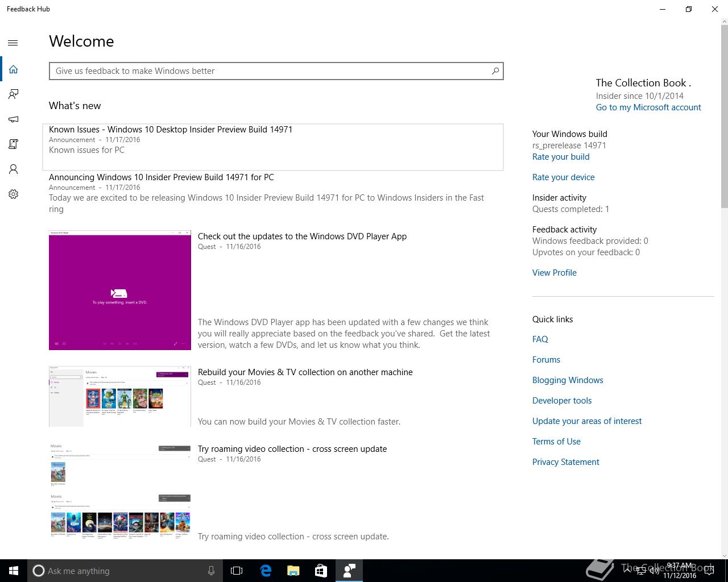
Task: Open Rebuild Movies & TV collection quest
Action: (305, 372)
